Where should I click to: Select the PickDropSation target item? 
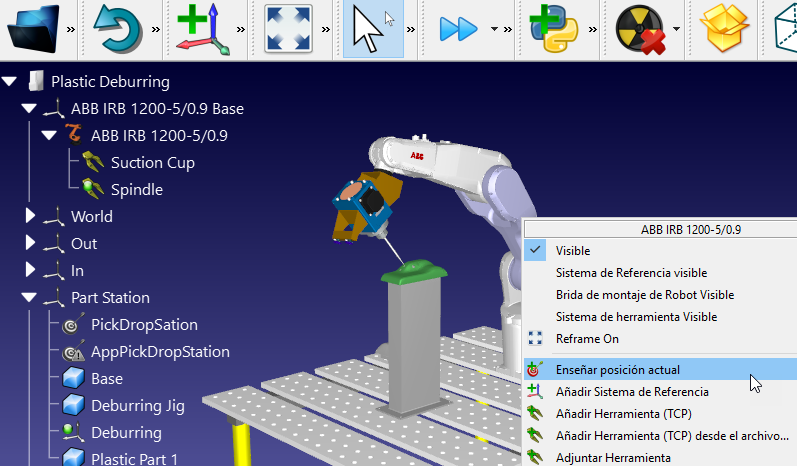coord(144,325)
